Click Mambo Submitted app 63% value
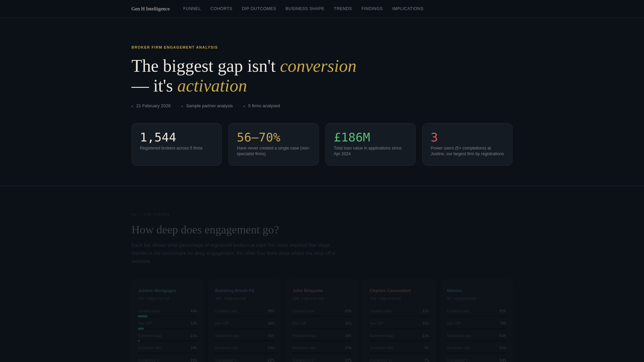Image resolution: width=644 pixels, height=362 pixels. (x=502, y=336)
